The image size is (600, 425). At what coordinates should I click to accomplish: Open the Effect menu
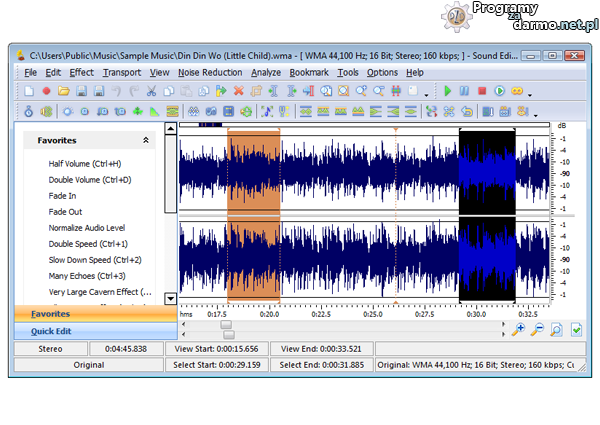(x=82, y=73)
